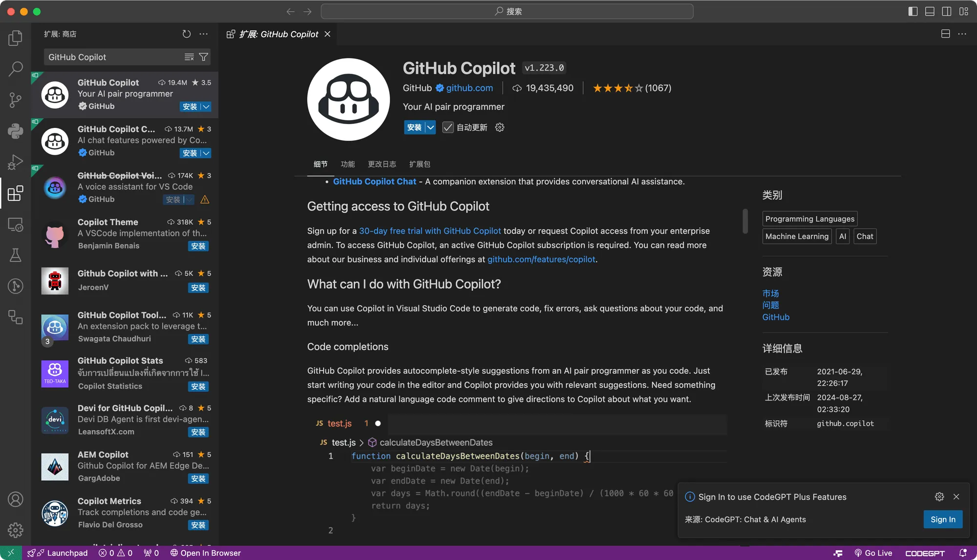Screen dimensions: 977x560
Task: Open install options dropdown next to 安装 on detail page
Action: click(430, 127)
